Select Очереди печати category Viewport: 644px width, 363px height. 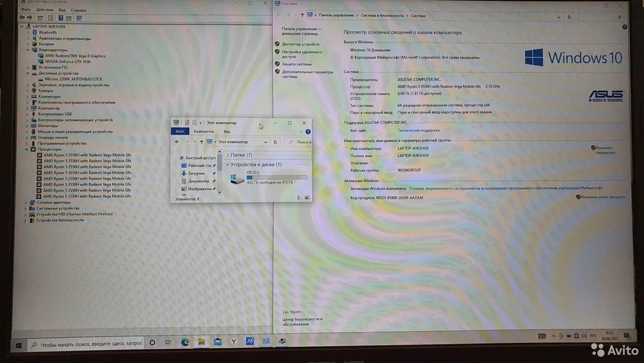[53, 137]
